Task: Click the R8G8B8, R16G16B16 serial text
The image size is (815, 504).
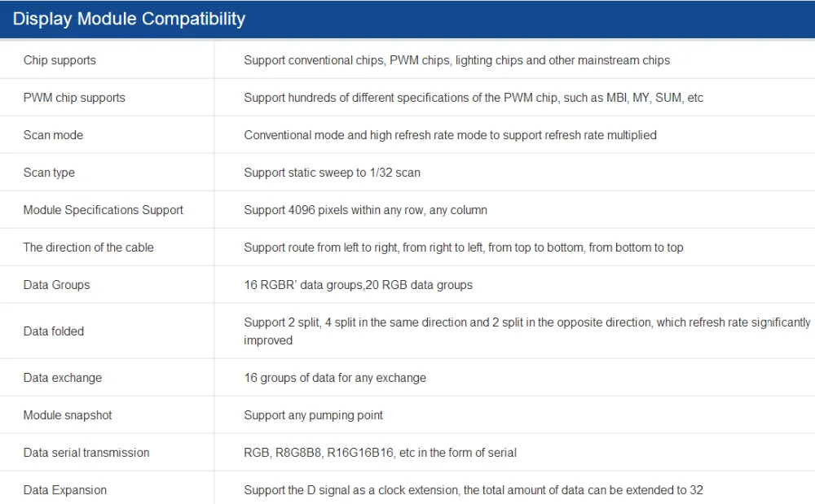Action: [380, 453]
